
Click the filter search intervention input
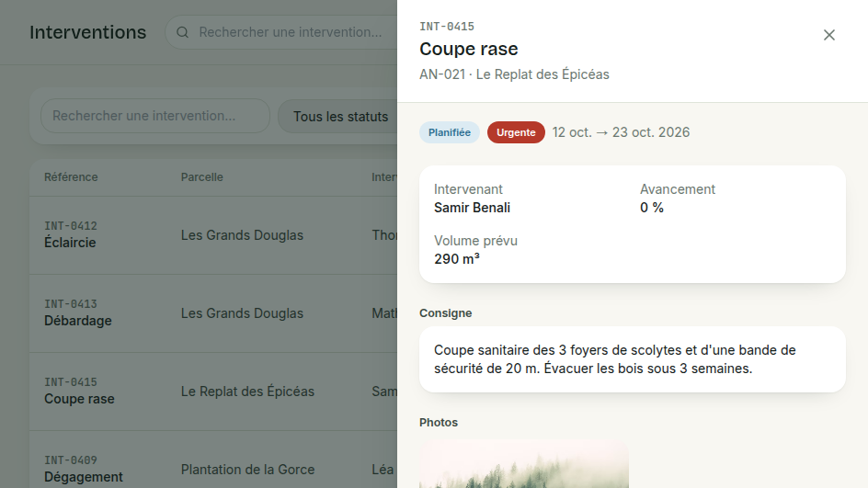[x=155, y=116]
